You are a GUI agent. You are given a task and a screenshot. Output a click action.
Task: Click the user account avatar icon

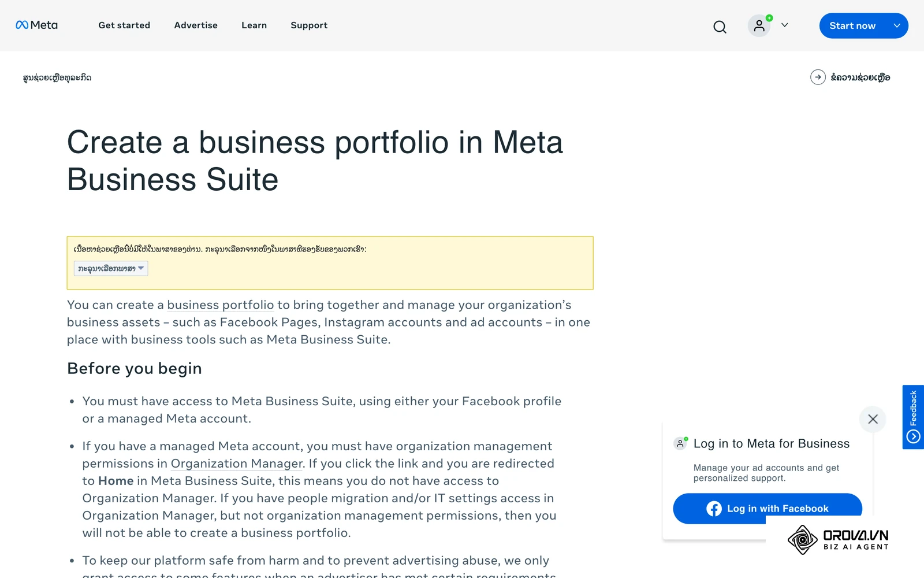click(759, 26)
